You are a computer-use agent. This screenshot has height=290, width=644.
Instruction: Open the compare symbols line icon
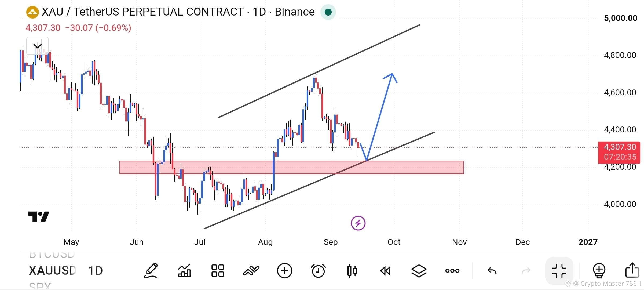(251, 271)
